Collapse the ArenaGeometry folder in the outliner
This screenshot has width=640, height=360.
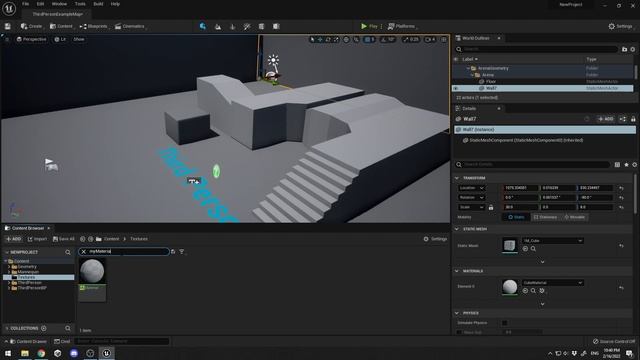[x=468, y=68]
